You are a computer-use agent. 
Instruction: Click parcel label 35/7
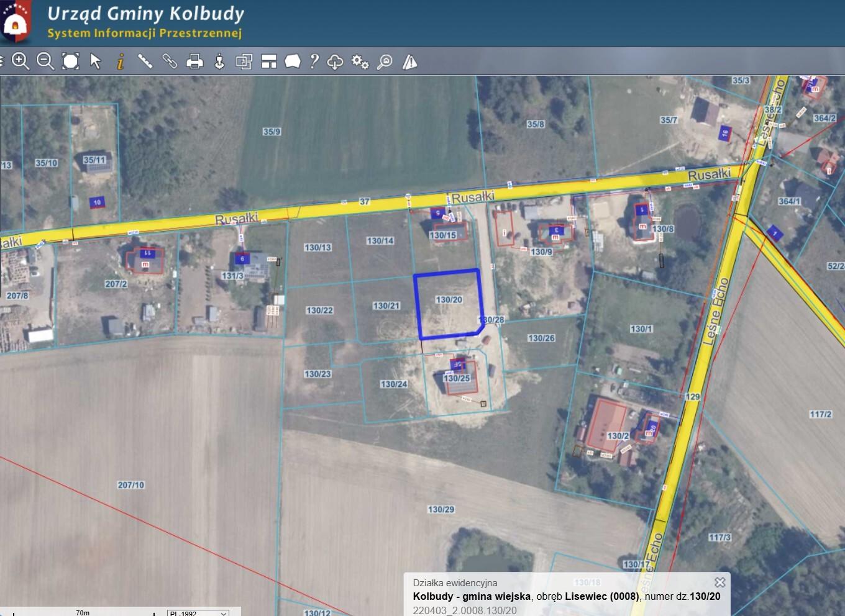click(x=669, y=120)
